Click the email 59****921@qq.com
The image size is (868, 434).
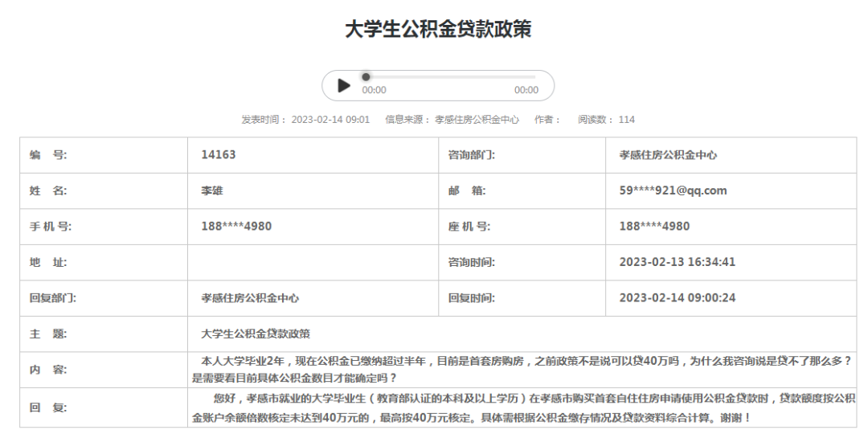pyautogui.click(x=673, y=190)
